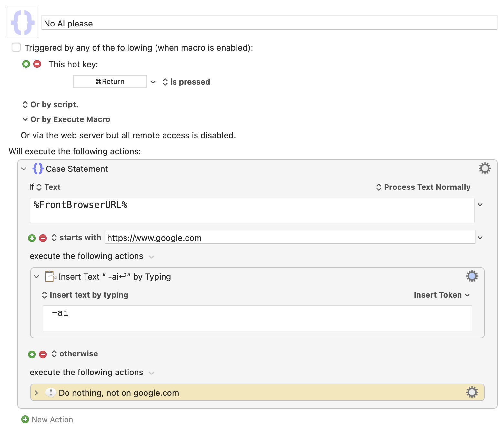This screenshot has height=430, width=504.
Task: Change the is pressed trigger option
Action: click(186, 82)
